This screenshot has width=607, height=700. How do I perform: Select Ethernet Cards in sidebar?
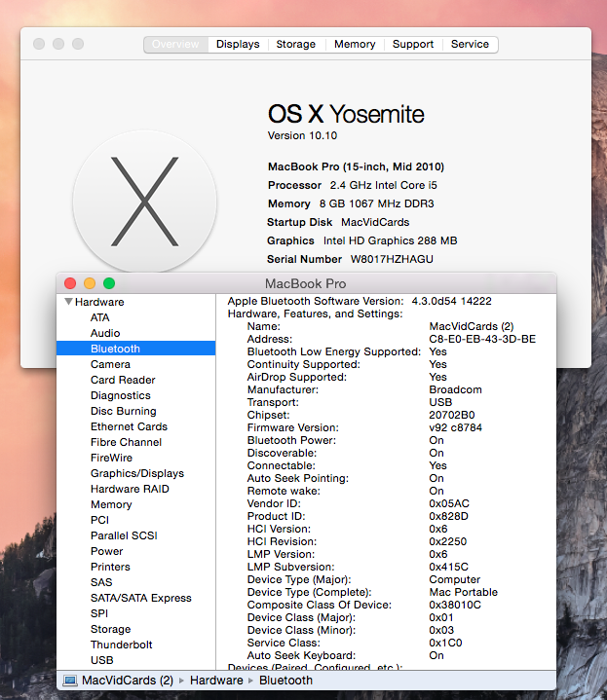tap(129, 426)
